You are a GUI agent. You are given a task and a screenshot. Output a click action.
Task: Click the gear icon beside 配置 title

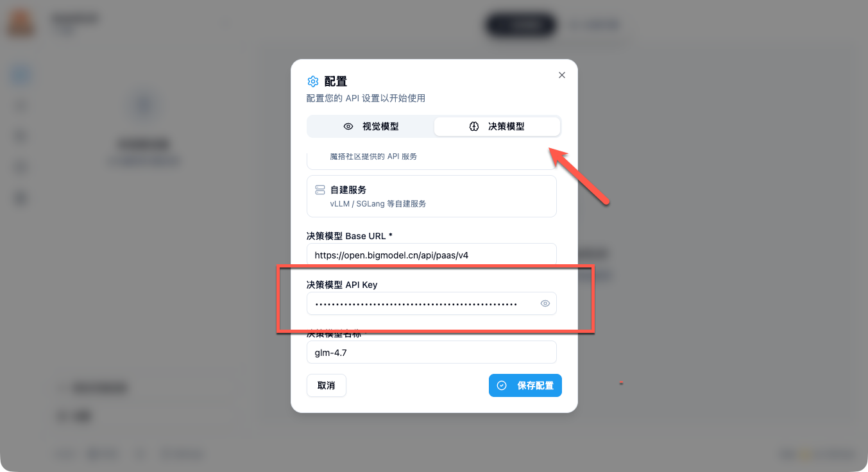point(313,81)
